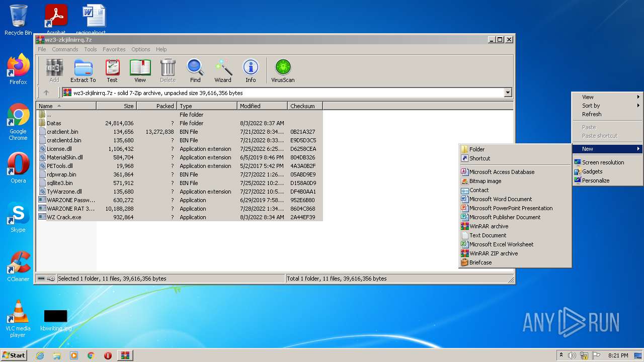
Task: Create new WinRAR archive
Action: click(x=515, y=226)
